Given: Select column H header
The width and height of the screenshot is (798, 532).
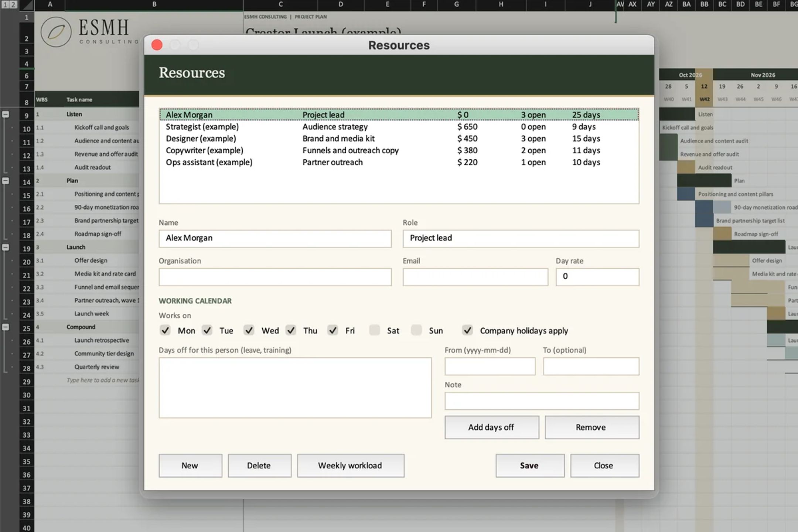Looking at the screenshot, I should pos(501,4).
